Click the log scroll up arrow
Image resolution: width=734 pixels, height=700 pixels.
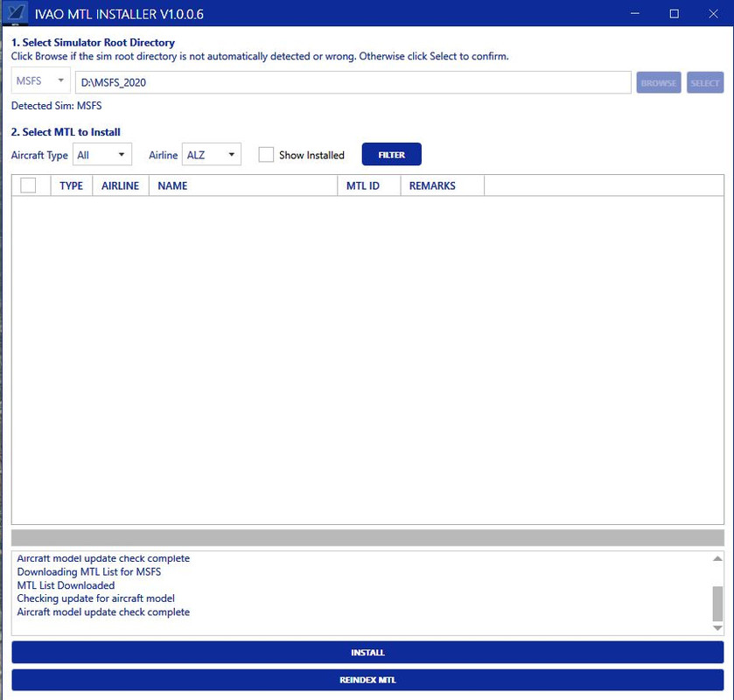[x=717, y=558]
